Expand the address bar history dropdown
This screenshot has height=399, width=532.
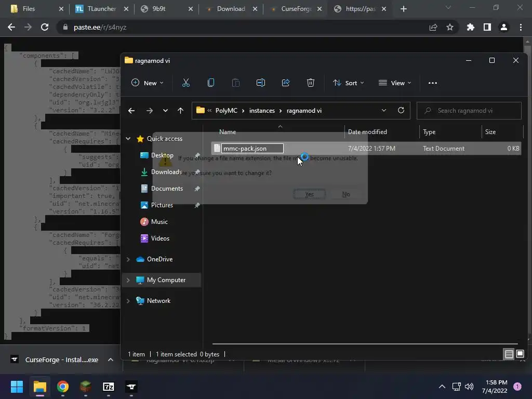tap(384, 110)
